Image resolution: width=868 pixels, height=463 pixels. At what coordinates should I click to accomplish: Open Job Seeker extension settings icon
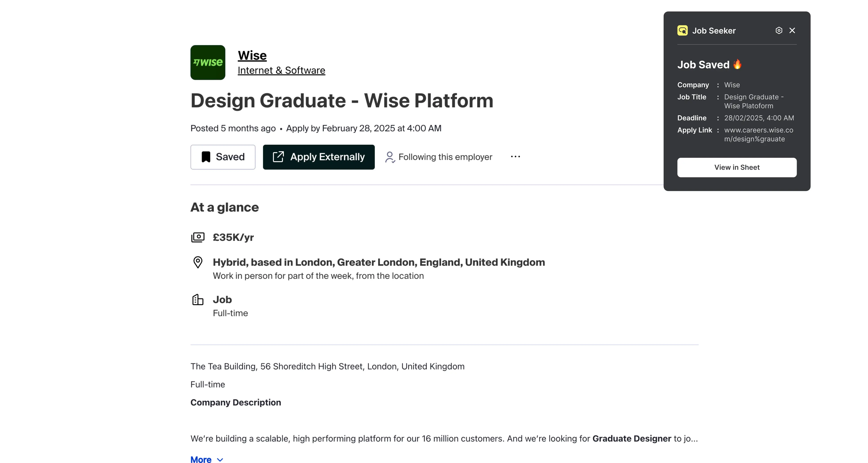click(x=779, y=30)
